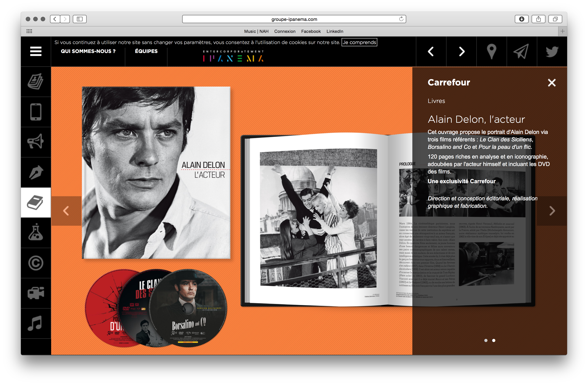This screenshot has width=588, height=385.
Task: Open ÉQUIPES menu item
Action: click(x=146, y=51)
